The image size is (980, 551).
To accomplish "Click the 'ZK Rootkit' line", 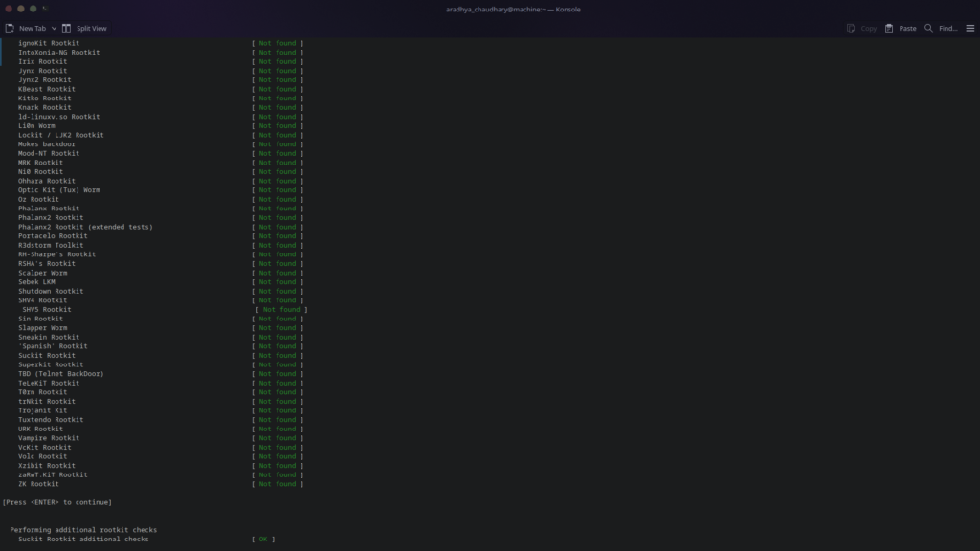I will coord(38,484).
